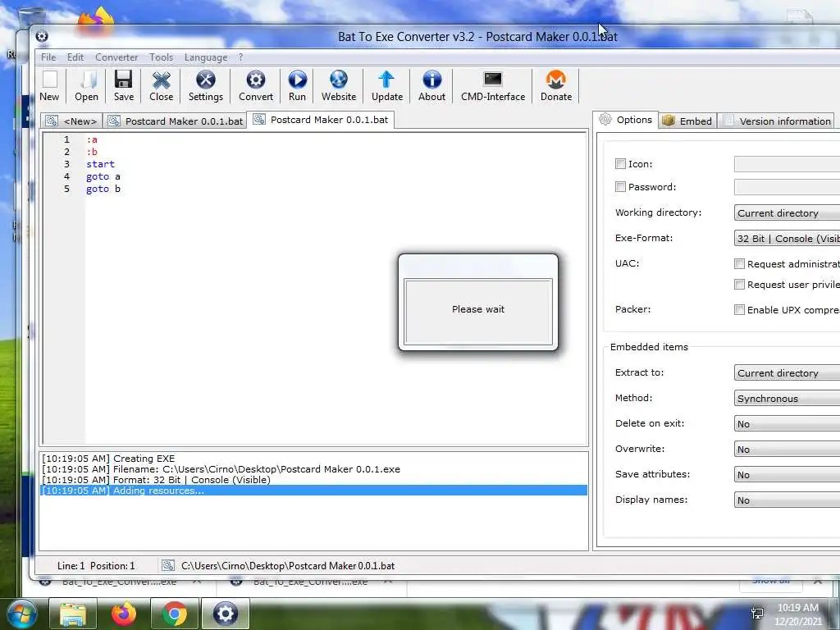
Task: Click 'goto a' on line 4
Action: click(x=103, y=176)
